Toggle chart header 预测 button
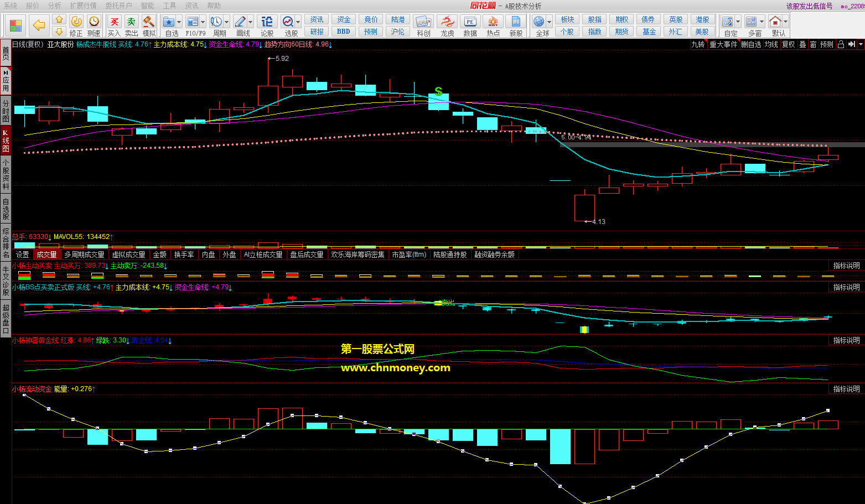 click(827, 44)
